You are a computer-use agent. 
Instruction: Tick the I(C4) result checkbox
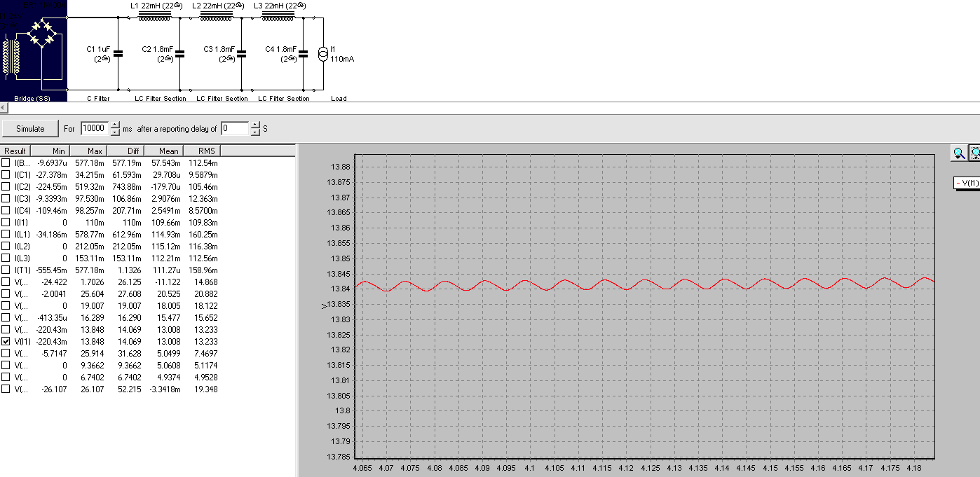(x=6, y=211)
